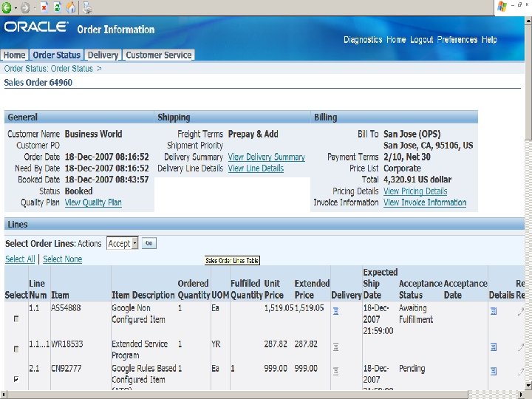The height and width of the screenshot is (399, 532).
Task: Click the browser Print icon
Action: click(87, 7)
